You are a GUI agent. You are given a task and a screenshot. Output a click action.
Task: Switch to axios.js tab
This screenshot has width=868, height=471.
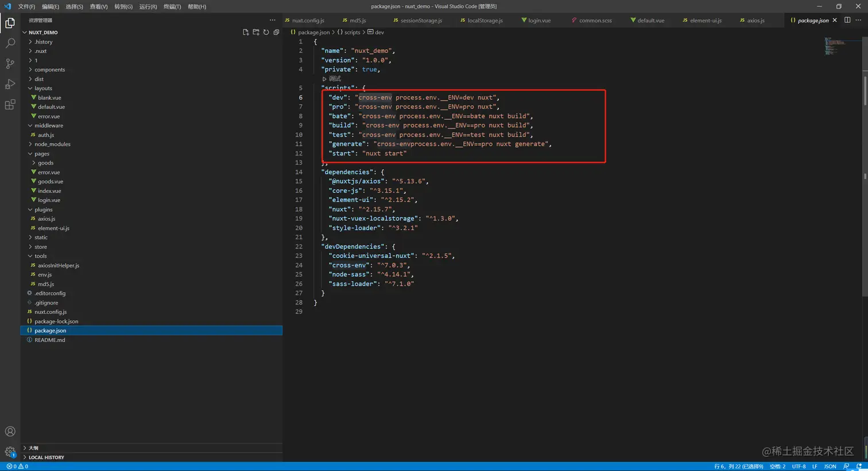[x=752, y=20]
